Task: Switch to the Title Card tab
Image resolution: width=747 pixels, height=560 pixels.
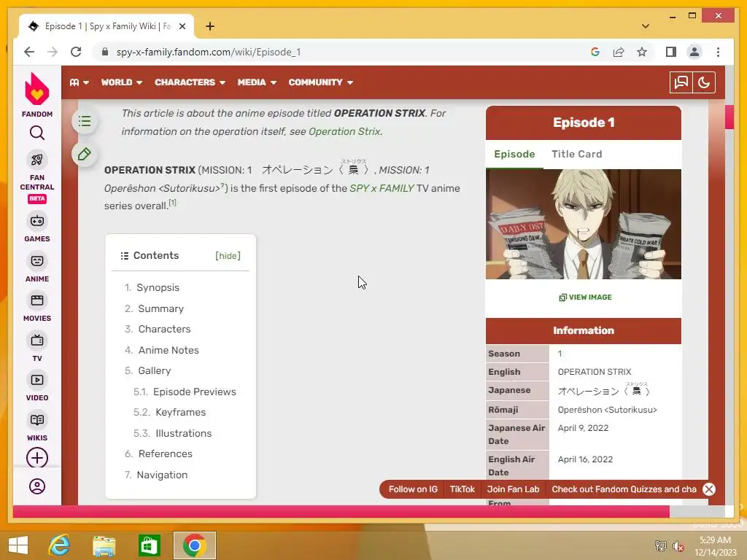Action: [577, 155]
